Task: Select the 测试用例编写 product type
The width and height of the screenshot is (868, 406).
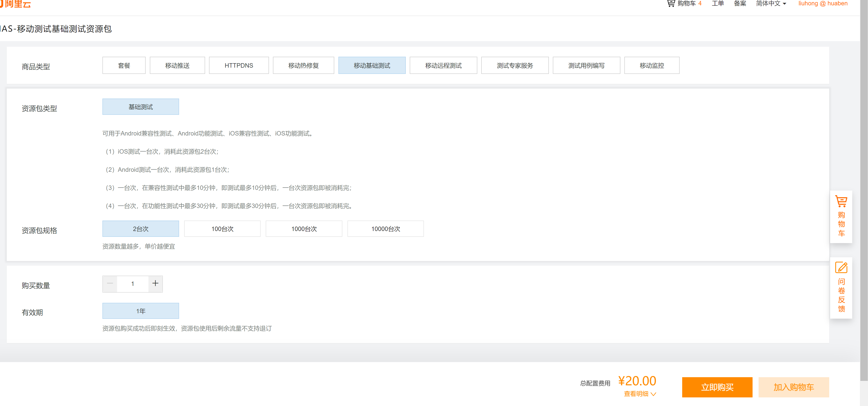Action: (586, 65)
